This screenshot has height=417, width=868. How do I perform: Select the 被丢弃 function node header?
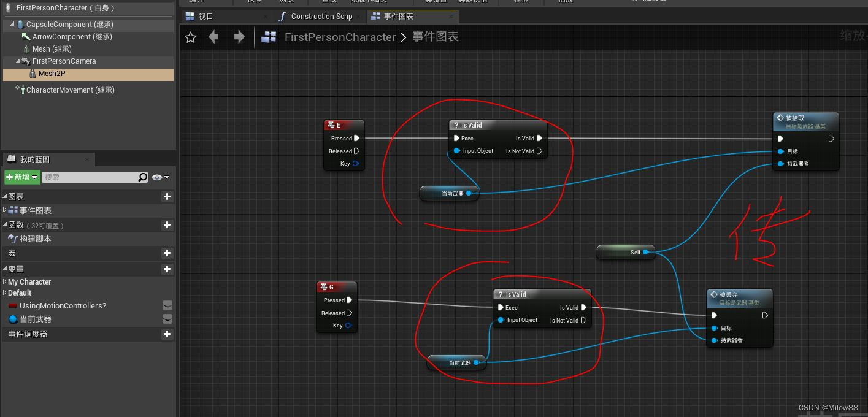[x=739, y=298]
